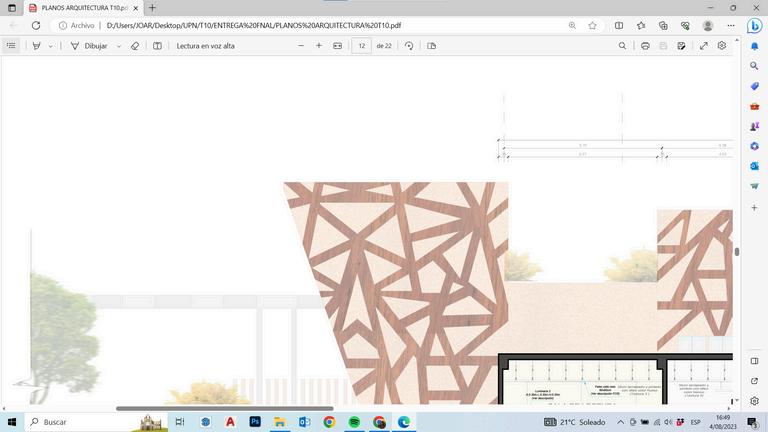Enter full screen mode
The image size is (768, 432).
point(703,46)
